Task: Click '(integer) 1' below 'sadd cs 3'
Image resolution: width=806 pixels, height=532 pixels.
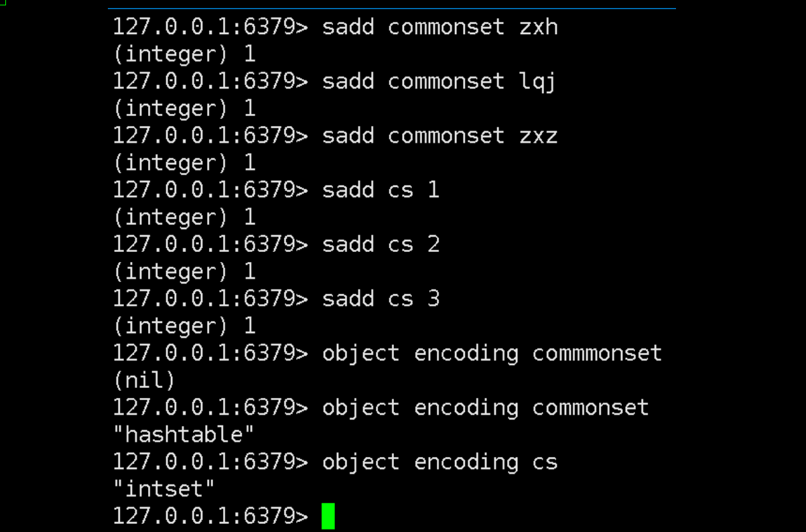Action: click(184, 326)
